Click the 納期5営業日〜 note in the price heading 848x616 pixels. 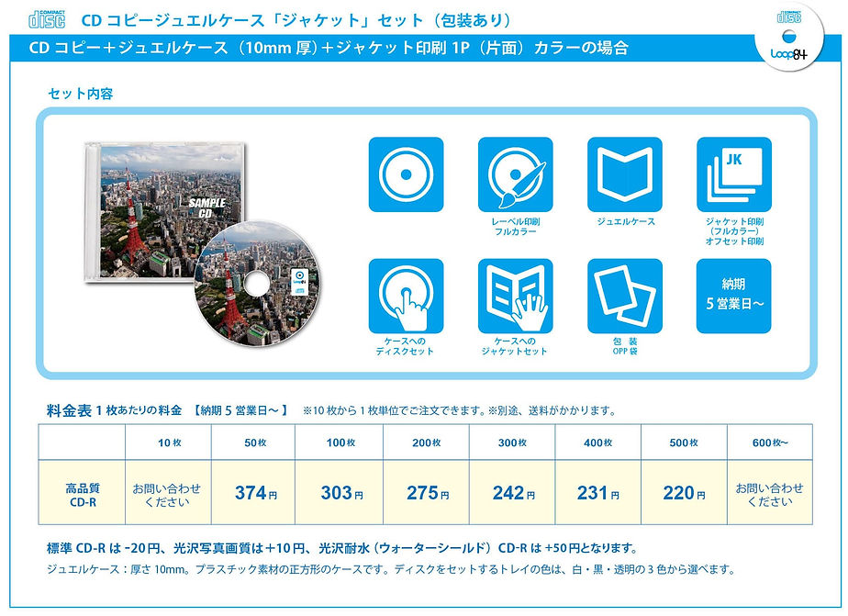(240, 410)
